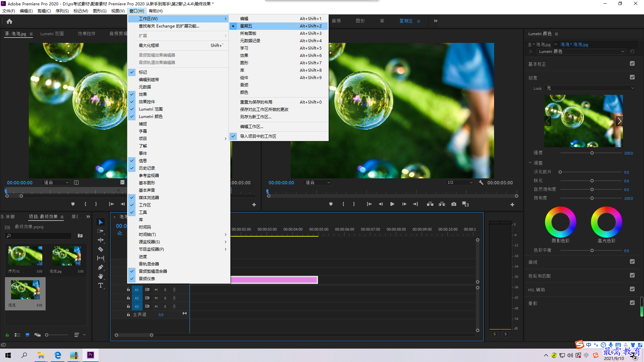644x362 pixels.
Task: Open the Look dropdown
Action: pos(590,88)
